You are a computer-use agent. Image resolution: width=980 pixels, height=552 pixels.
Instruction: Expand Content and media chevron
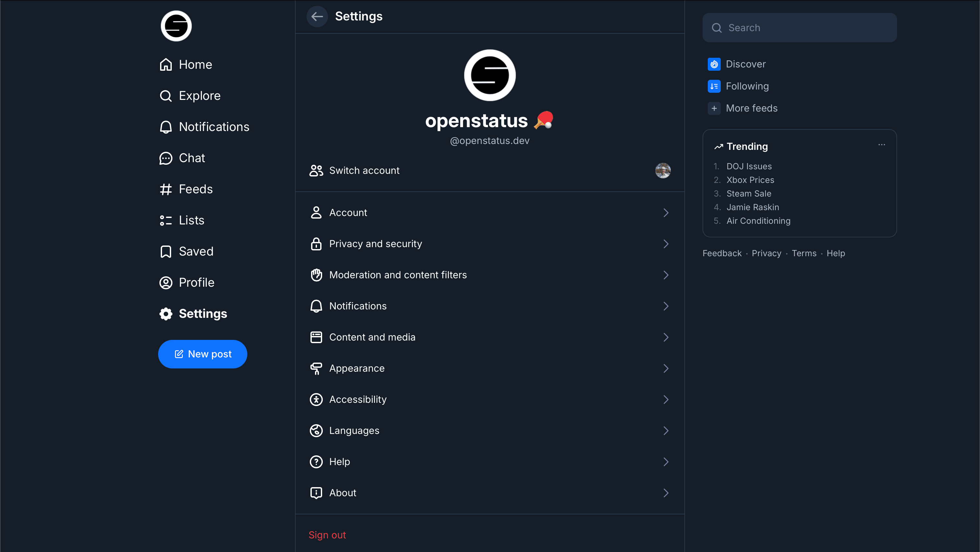tap(666, 337)
